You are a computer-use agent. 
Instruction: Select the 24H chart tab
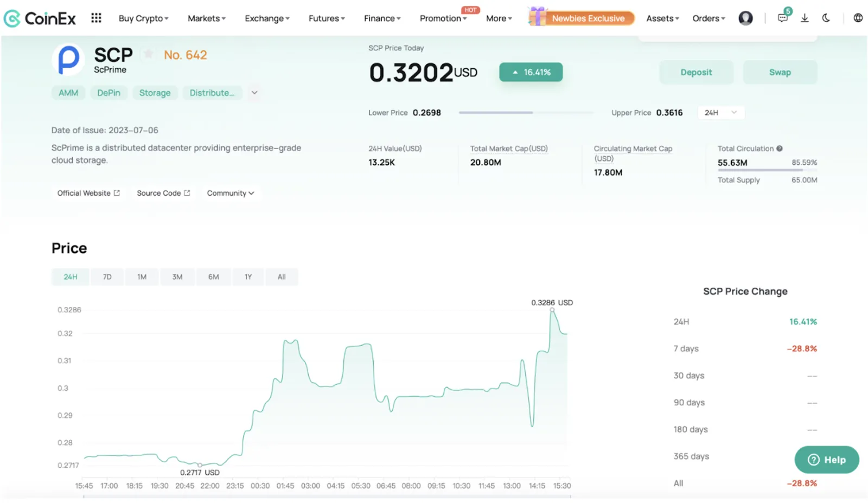click(71, 277)
